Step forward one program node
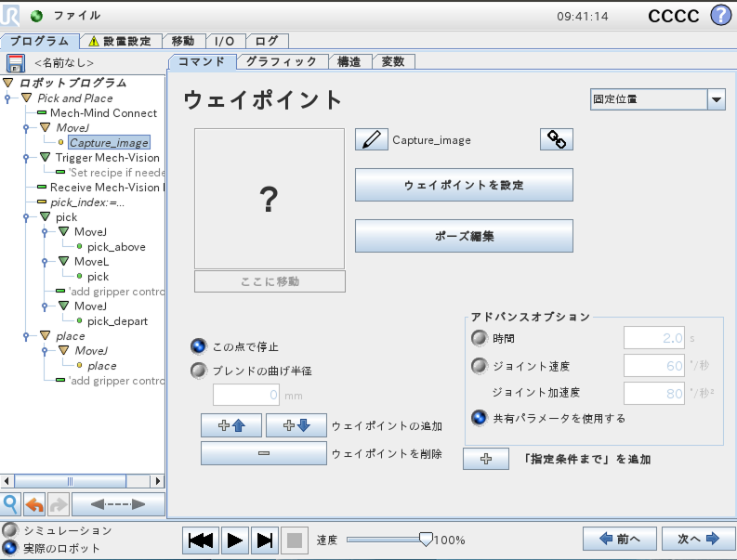This screenshot has width=737, height=560. [265, 540]
